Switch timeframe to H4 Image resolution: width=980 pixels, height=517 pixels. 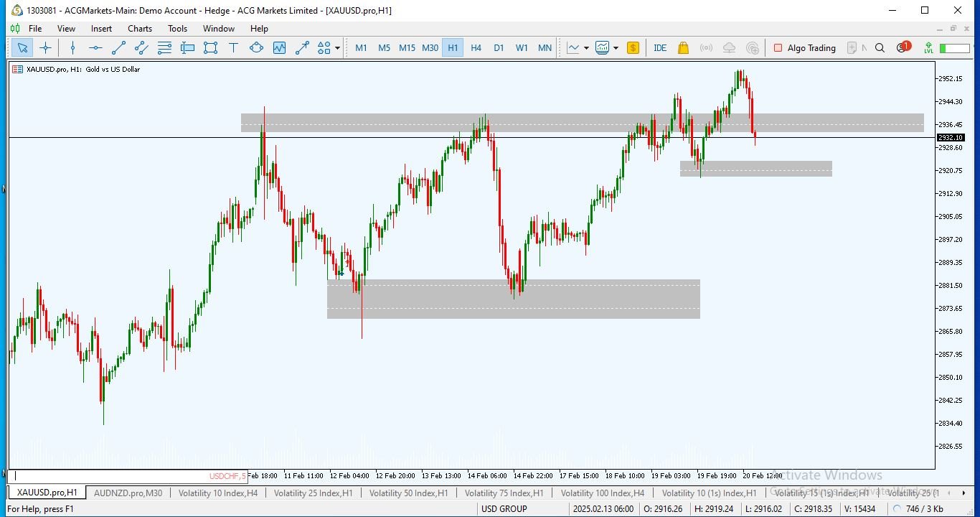click(x=476, y=48)
